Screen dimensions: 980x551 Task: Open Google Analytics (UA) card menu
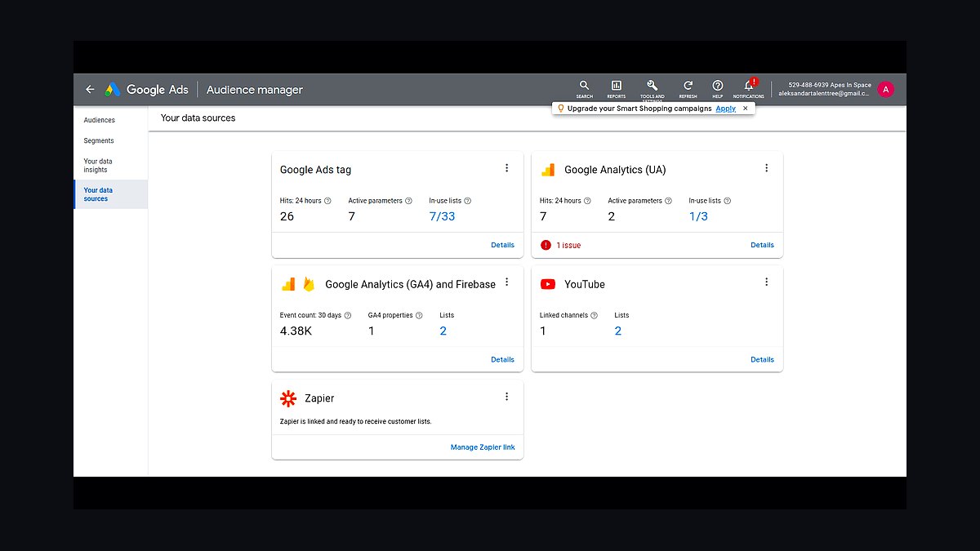click(766, 168)
